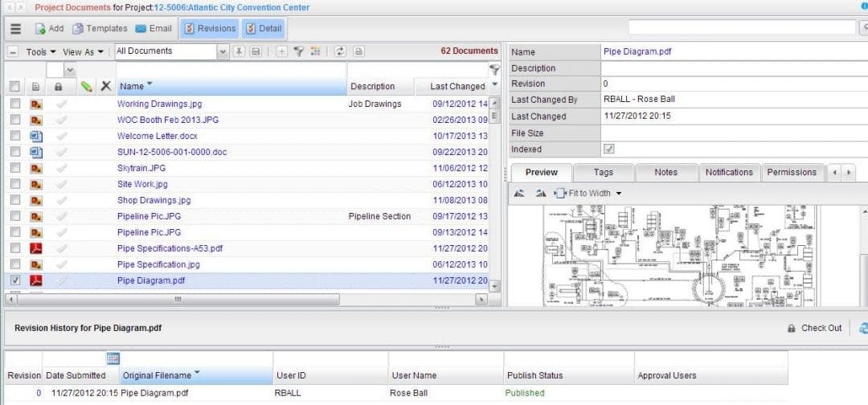This screenshot has height=405, width=868.
Task: Click the green pencil edit column icon
Action: point(86,86)
